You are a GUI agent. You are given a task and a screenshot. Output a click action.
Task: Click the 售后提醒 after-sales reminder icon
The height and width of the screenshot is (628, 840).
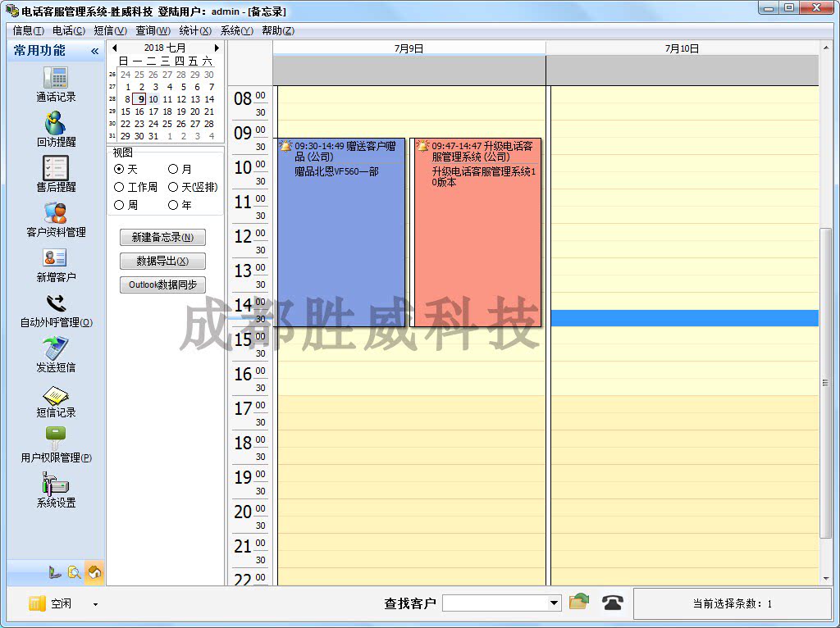click(56, 169)
